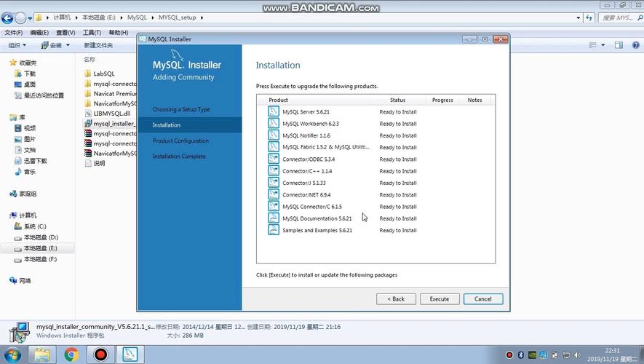Select 家庭组 in navigation pane
This screenshot has width=644, height=364.
pos(23,194)
